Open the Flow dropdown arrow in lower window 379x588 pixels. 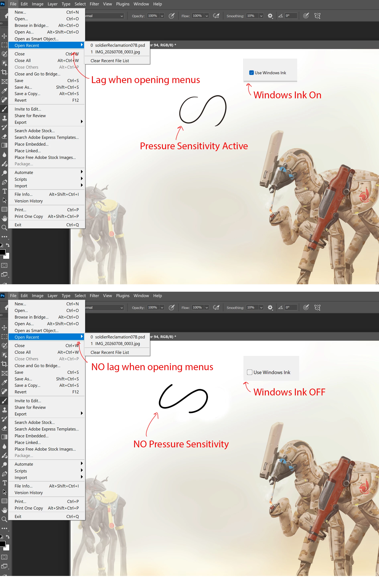click(207, 308)
